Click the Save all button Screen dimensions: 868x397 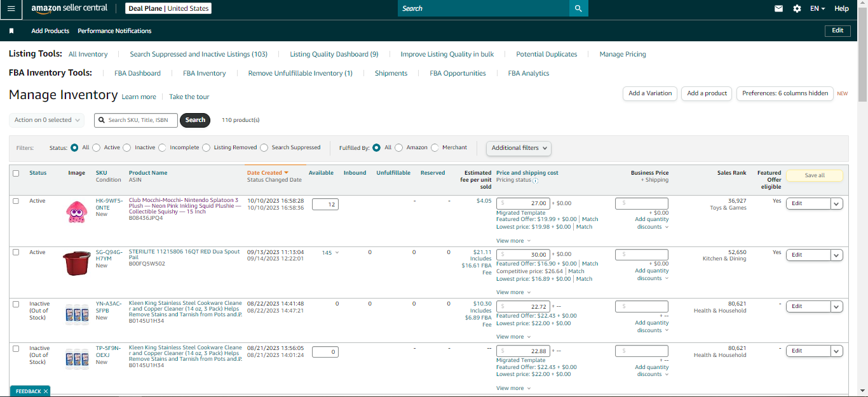815,175
